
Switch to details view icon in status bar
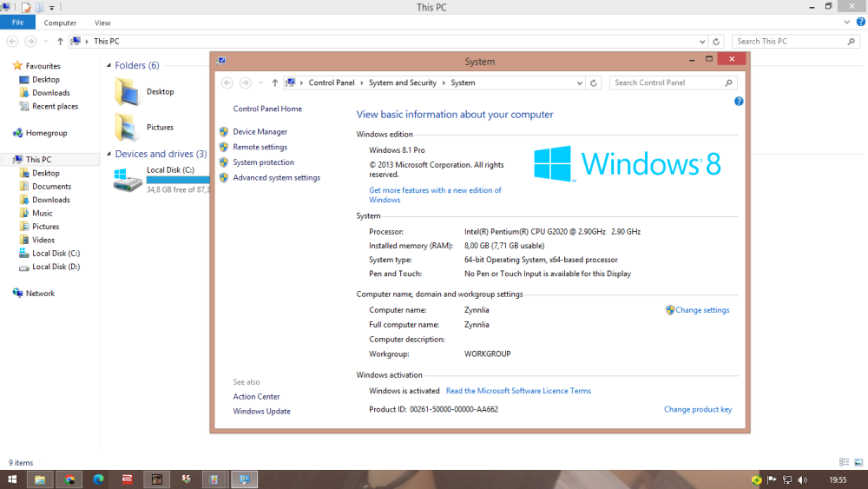[844, 462]
